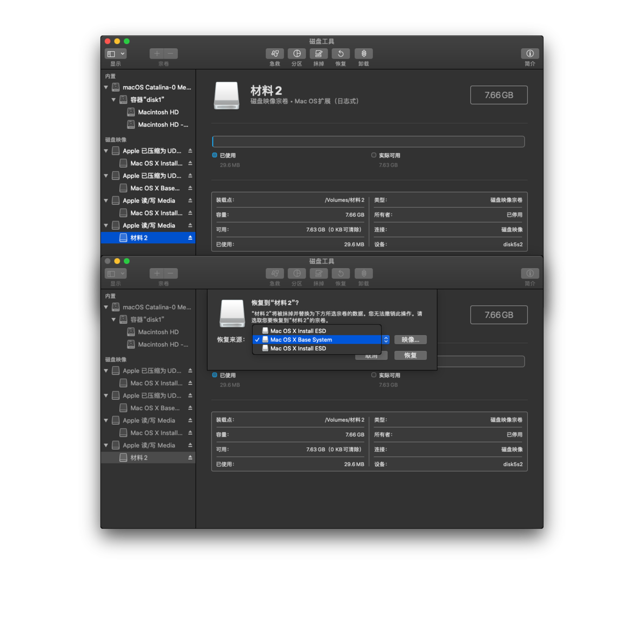
Task: Click 7.66 GB capacity box in bottom window
Action: pos(499,315)
